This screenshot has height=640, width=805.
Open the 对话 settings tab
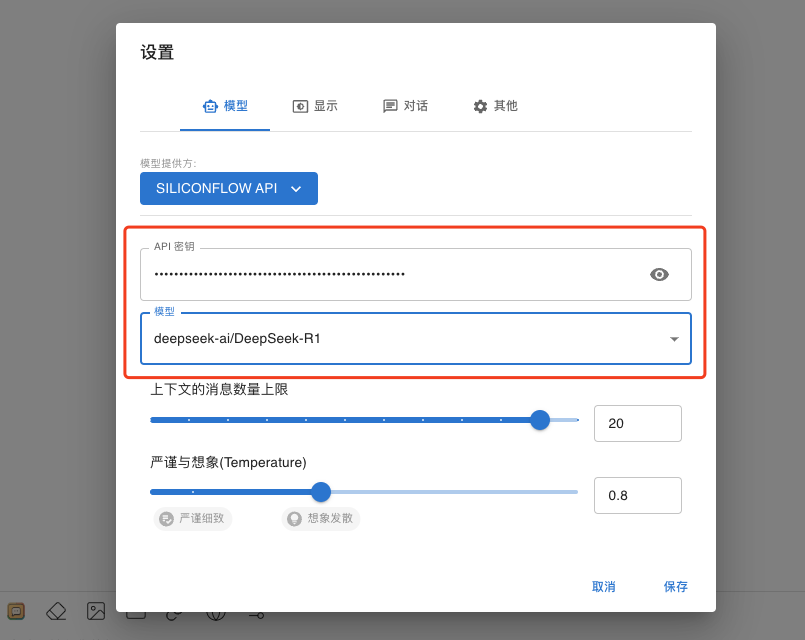point(405,106)
